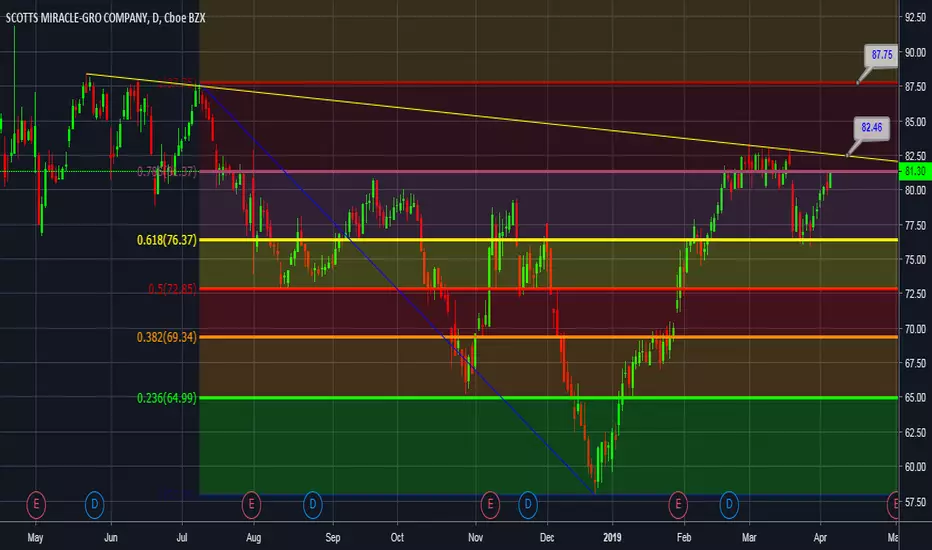Click the 75.00 price axis label

(915, 259)
